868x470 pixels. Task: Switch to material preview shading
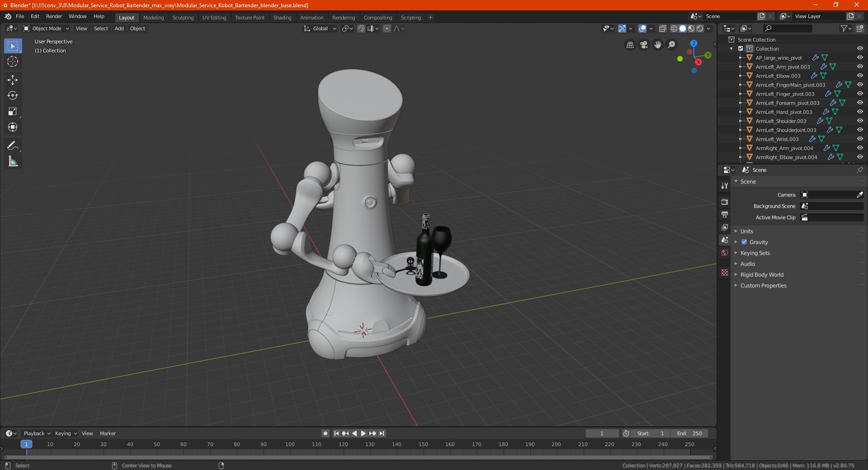(x=691, y=28)
